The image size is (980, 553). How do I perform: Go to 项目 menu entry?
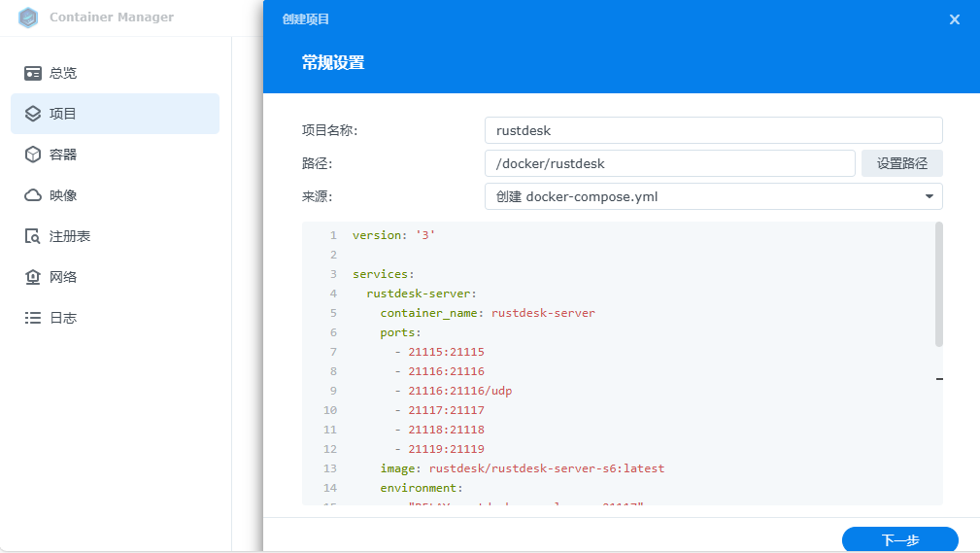[115, 114]
